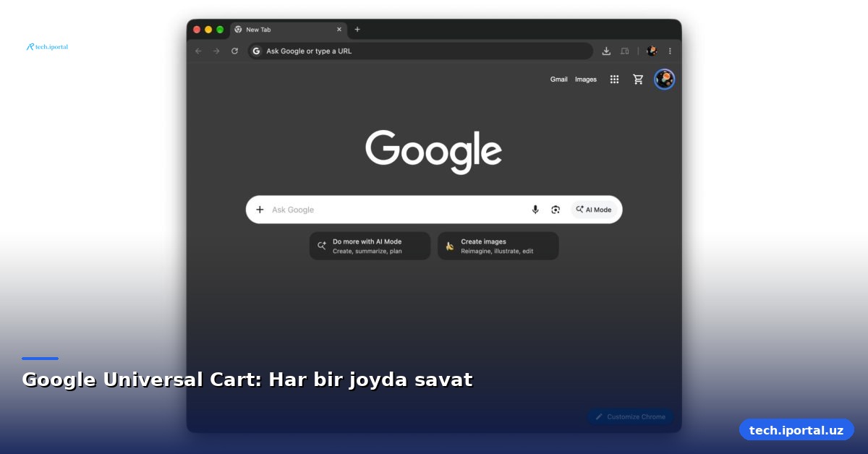868x454 pixels.
Task: Click the tech.iportal logo at top left
Action: [x=47, y=47]
